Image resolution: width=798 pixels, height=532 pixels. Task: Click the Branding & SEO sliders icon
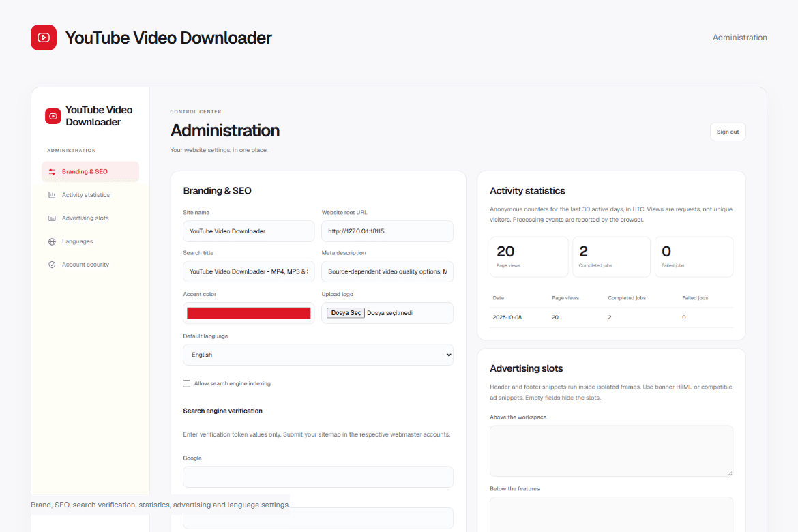(x=52, y=172)
